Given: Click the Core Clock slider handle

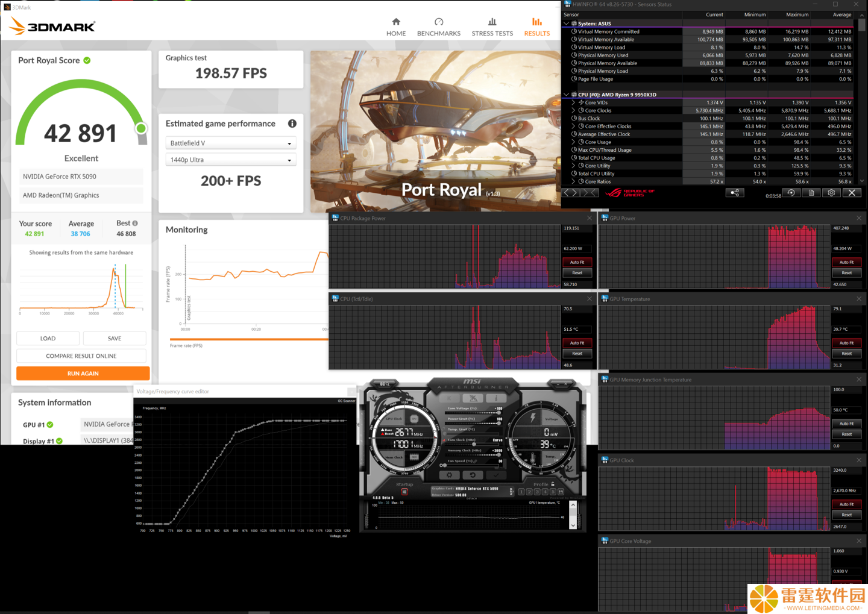Looking at the screenshot, I should click(x=474, y=444).
